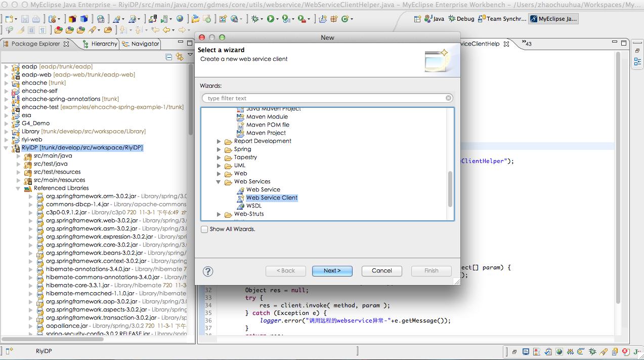Clear the wizard filter text field

448,98
